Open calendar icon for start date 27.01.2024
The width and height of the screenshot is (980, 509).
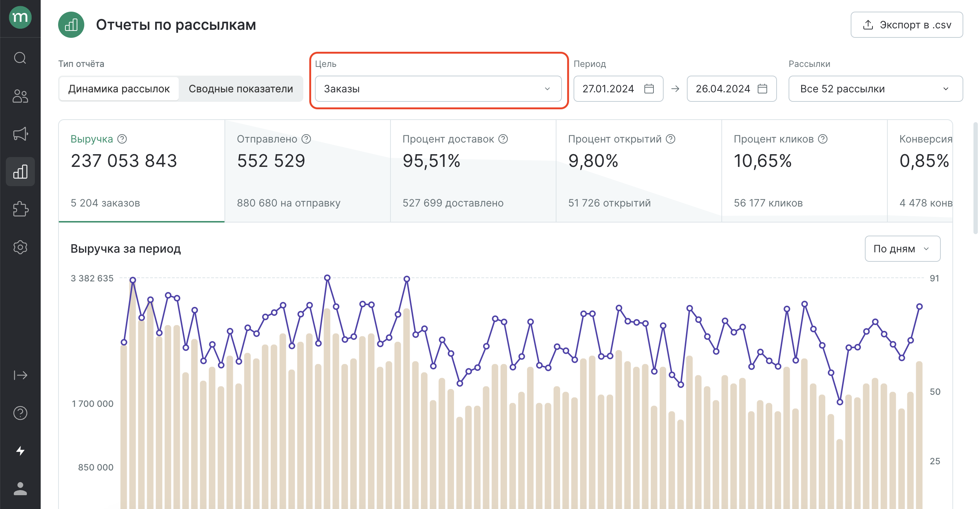point(649,89)
